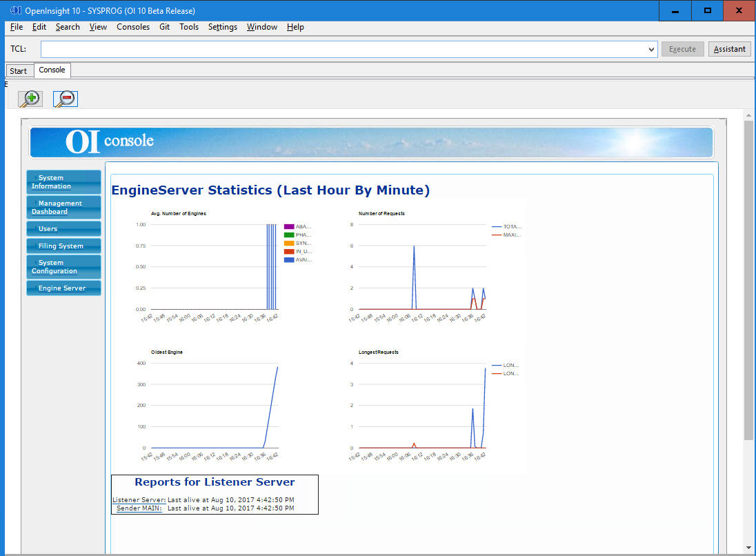
Task: Open the Tools menu
Action: pos(189,27)
